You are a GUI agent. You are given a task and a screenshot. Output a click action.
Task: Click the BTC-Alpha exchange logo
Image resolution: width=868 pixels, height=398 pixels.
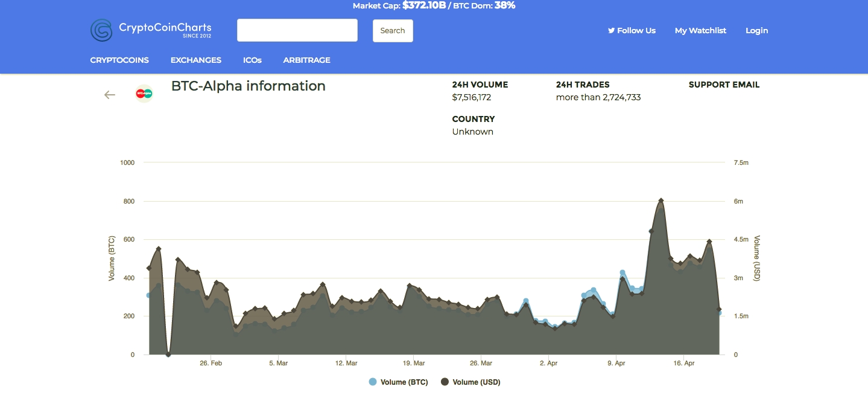(144, 94)
